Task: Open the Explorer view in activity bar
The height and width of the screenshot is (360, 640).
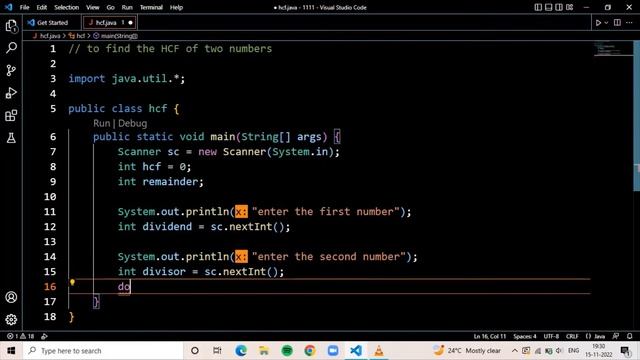Action: click(11, 27)
